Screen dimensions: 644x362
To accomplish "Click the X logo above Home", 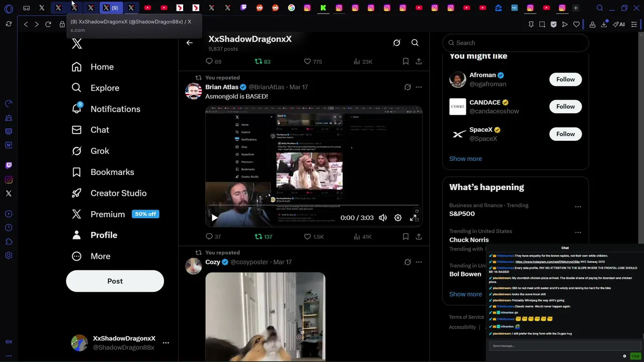I will click(76, 44).
